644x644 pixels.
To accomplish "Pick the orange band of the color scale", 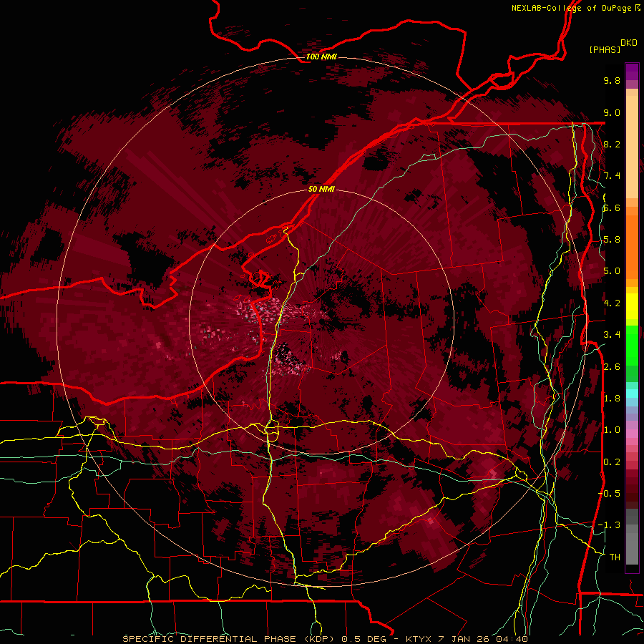I will click(632, 246).
